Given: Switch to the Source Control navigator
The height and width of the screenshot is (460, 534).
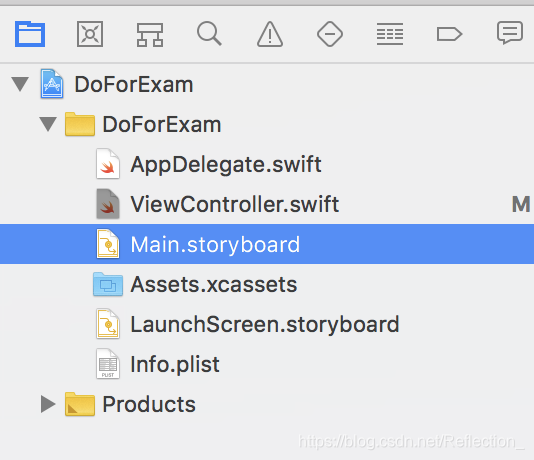Looking at the screenshot, I should pos(90,34).
